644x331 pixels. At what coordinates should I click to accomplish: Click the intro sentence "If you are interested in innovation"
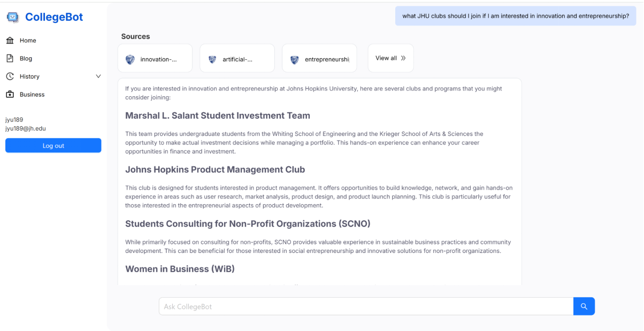tap(313, 93)
